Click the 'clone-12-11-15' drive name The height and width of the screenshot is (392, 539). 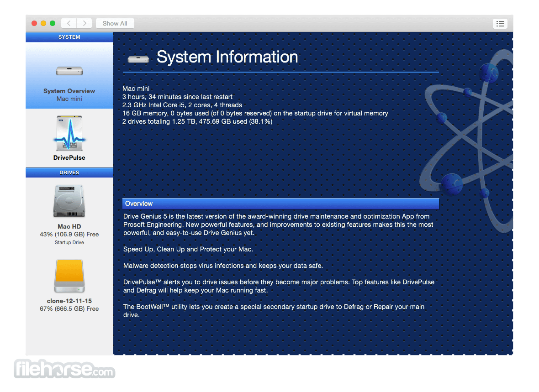69,301
